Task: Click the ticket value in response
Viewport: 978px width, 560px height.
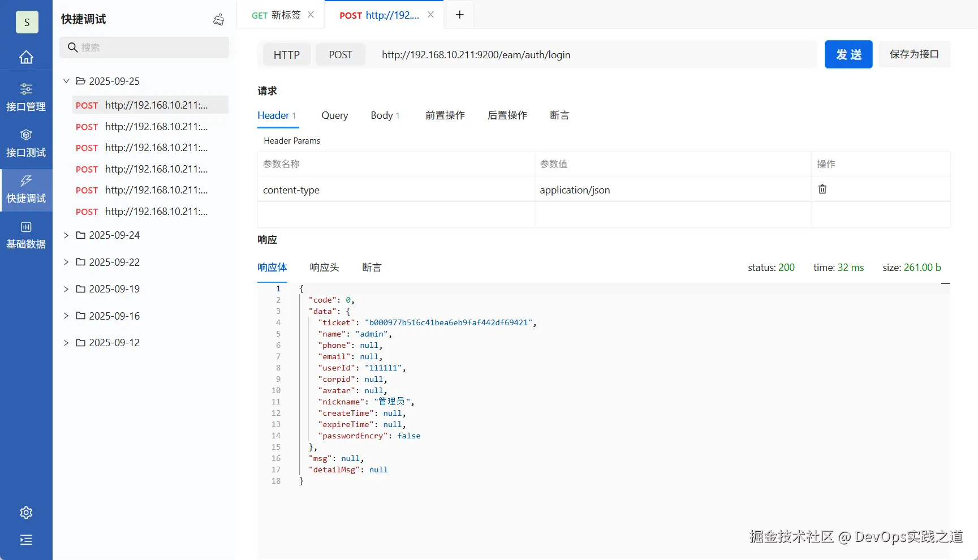Action: click(x=449, y=322)
